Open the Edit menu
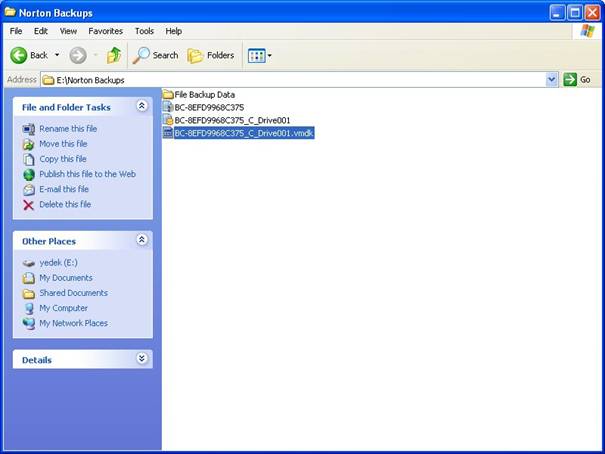 point(41,31)
